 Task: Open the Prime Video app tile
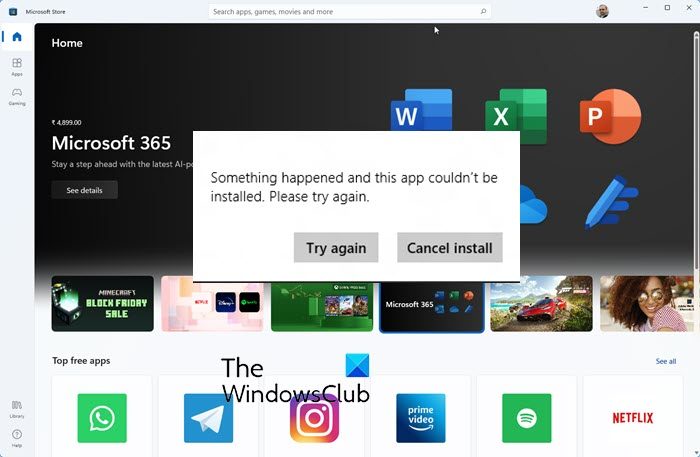pyautogui.click(x=421, y=416)
